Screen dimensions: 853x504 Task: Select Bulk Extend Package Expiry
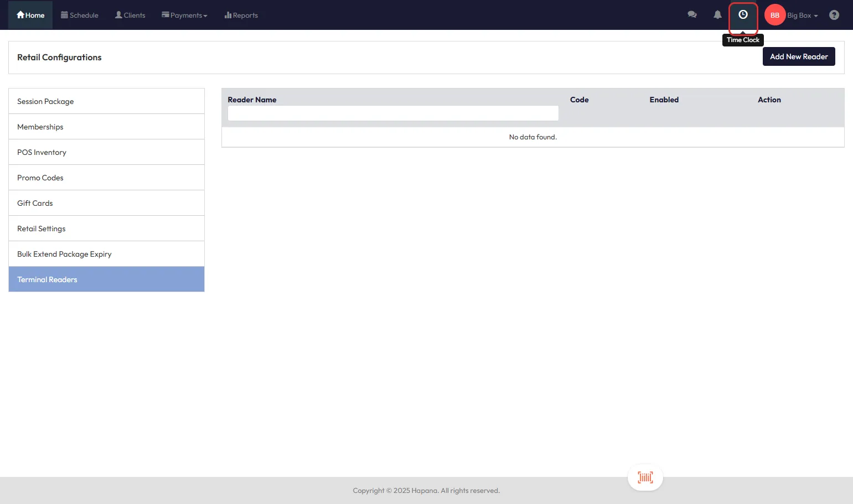coord(106,254)
